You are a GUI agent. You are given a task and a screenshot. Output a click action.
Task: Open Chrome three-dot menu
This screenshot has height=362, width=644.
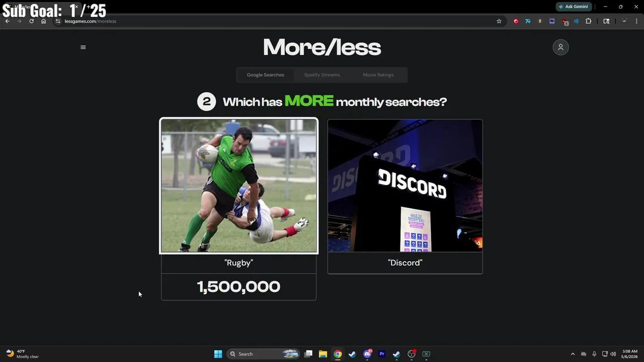636,21
